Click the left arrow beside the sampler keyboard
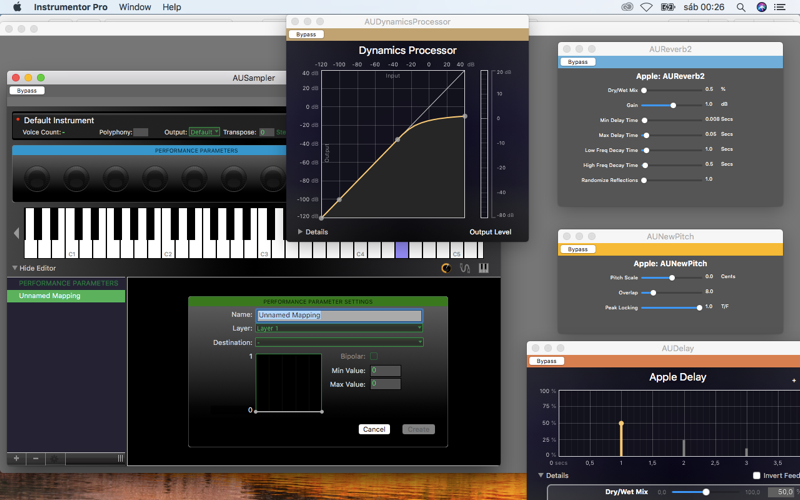This screenshot has width=800, height=500. point(16,233)
